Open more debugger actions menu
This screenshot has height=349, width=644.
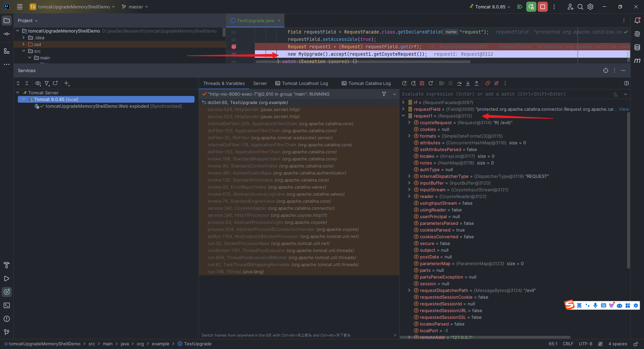coord(505,83)
